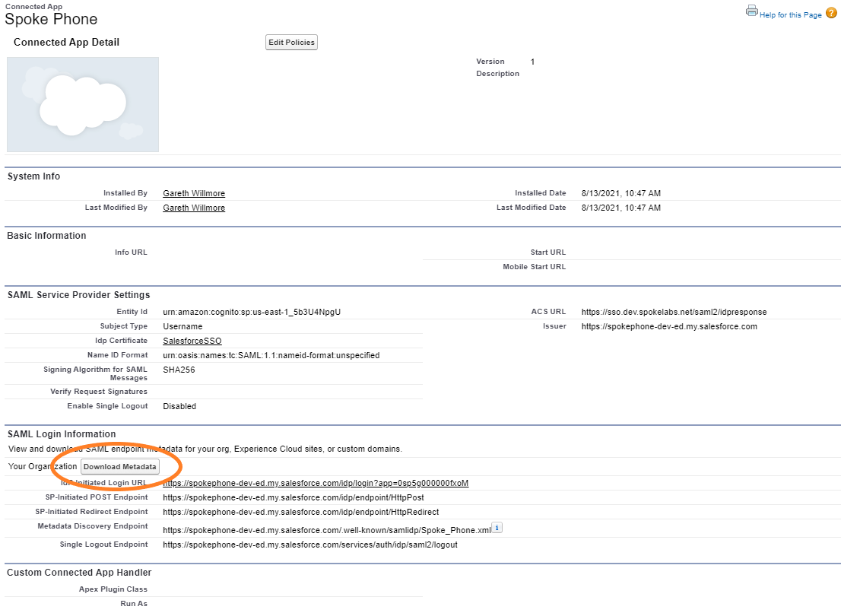The image size is (841, 616).
Task: Click the Spoke Phone cloud logo thumbnail
Action: click(x=83, y=105)
